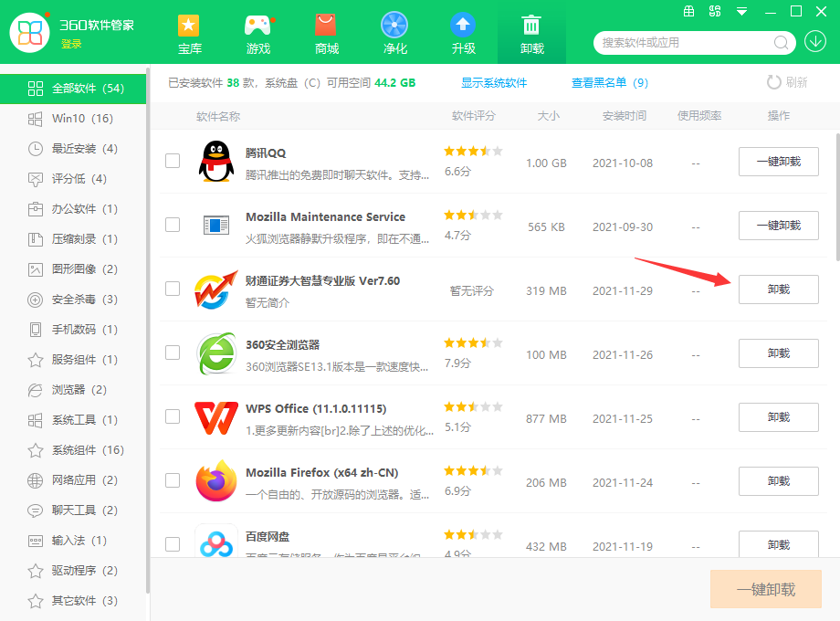The image size is (840, 621).
Task: Open the download manager arrow icon
Action: (815, 41)
